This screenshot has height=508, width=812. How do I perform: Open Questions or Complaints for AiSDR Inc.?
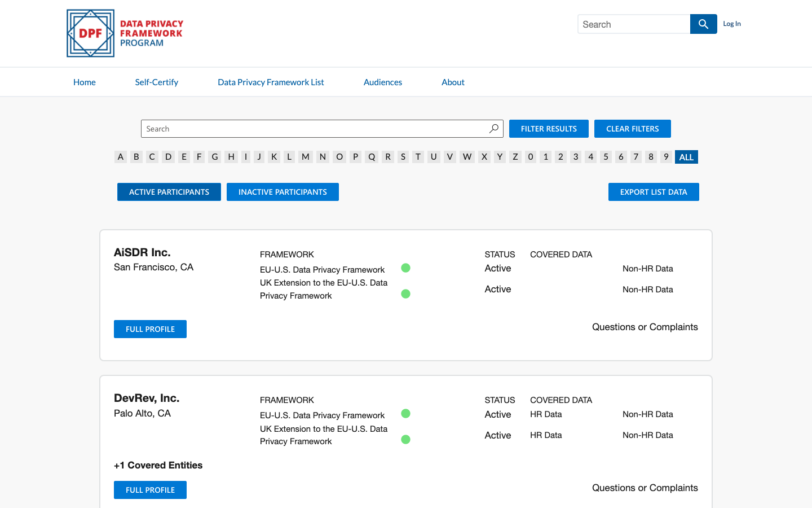click(645, 327)
